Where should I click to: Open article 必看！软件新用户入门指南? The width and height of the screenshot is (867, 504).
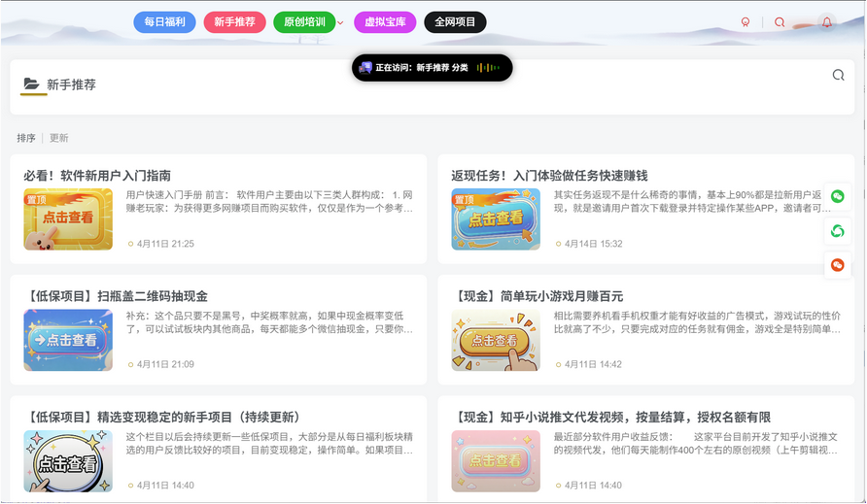pos(97,176)
